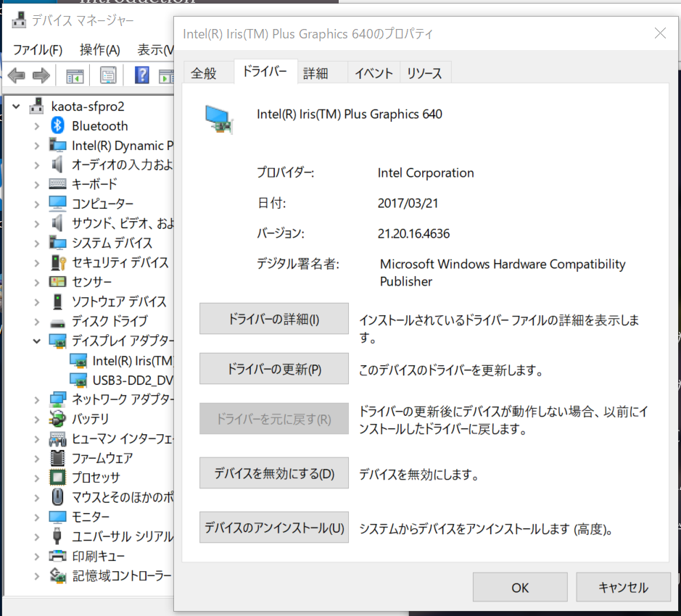Viewport: 681px width, 616px height.
Task: Expand the Intel(R) Dynamic Platform category
Action: (37, 146)
